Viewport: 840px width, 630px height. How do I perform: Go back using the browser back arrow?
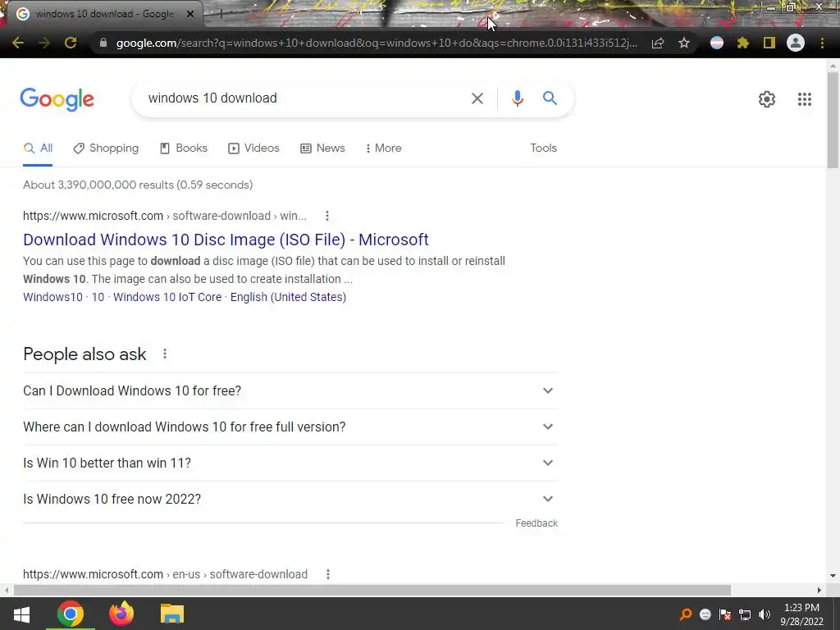coord(18,43)
